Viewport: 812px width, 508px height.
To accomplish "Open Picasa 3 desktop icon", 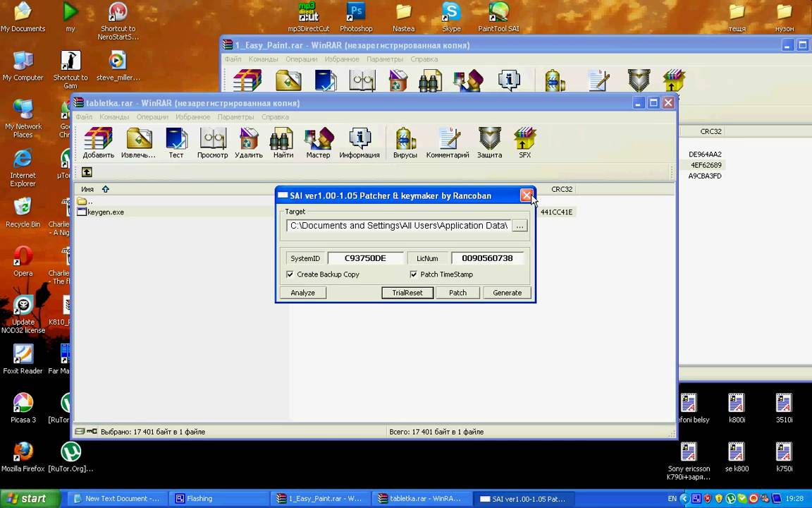I will pyautogui.click(x=23, y=409).
